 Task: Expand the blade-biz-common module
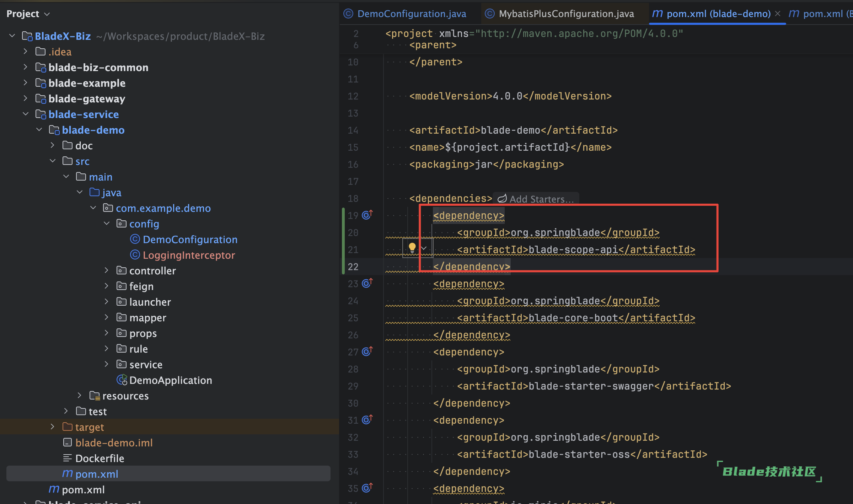coord(26,67)
